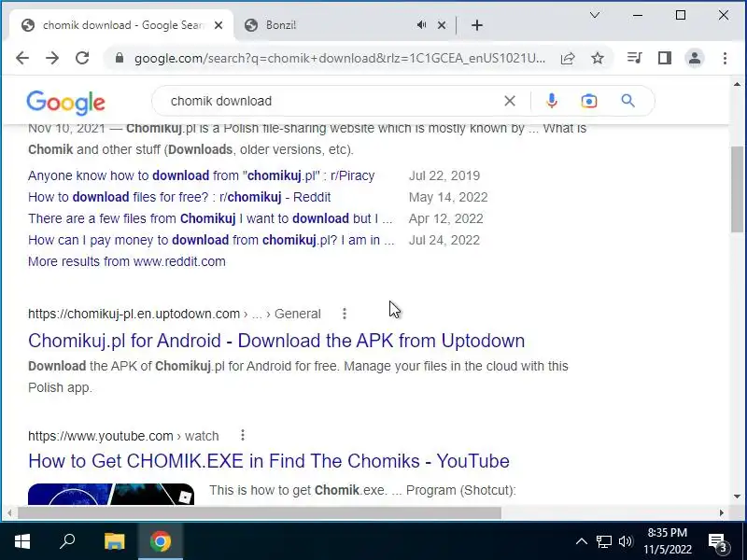Close the Bonzi! tab

[442, 25]
